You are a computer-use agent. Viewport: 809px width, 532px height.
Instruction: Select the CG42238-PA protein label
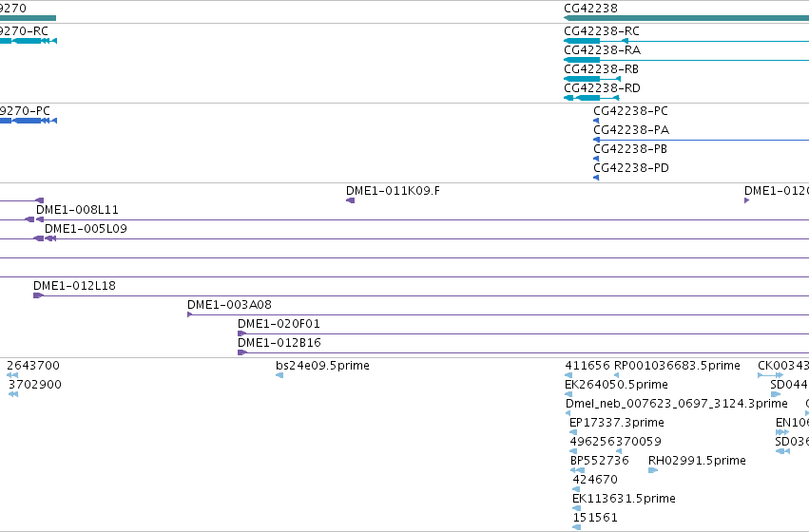click(631, 130)
